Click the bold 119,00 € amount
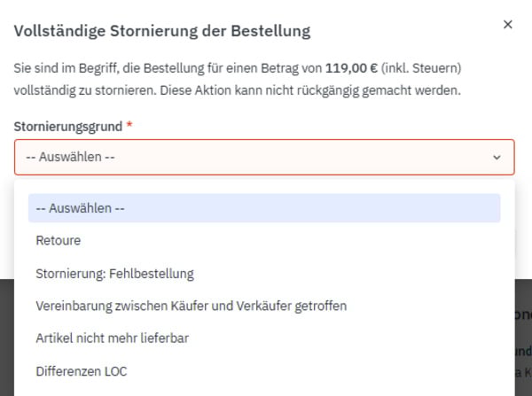The width and height of the screenshot is (532, 396). coord(351,68)
